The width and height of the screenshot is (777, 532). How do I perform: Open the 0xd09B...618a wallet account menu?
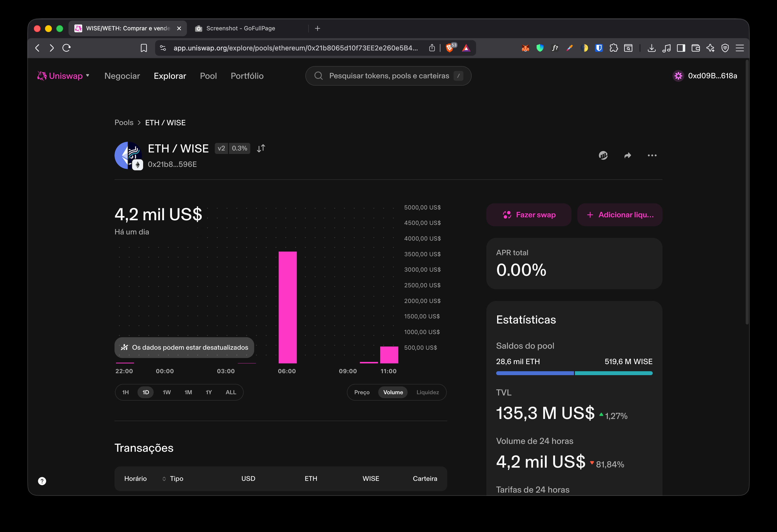pyautogui.click(x=705, y=76)
